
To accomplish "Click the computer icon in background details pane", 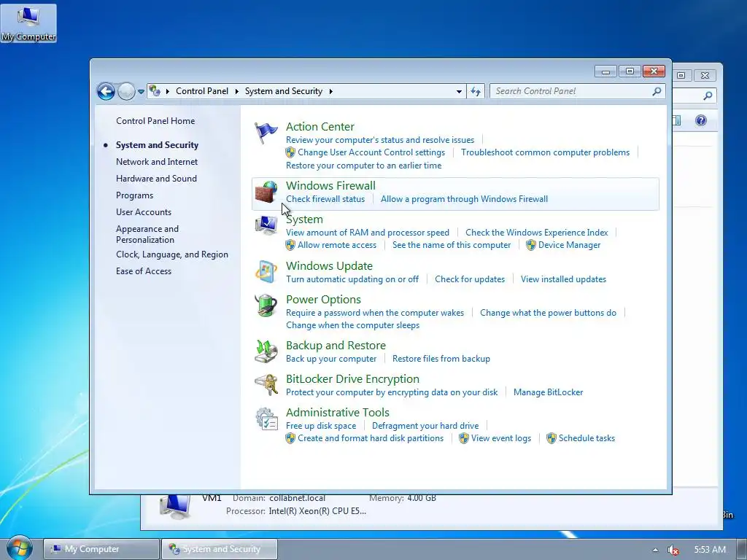I will point(175,507).
